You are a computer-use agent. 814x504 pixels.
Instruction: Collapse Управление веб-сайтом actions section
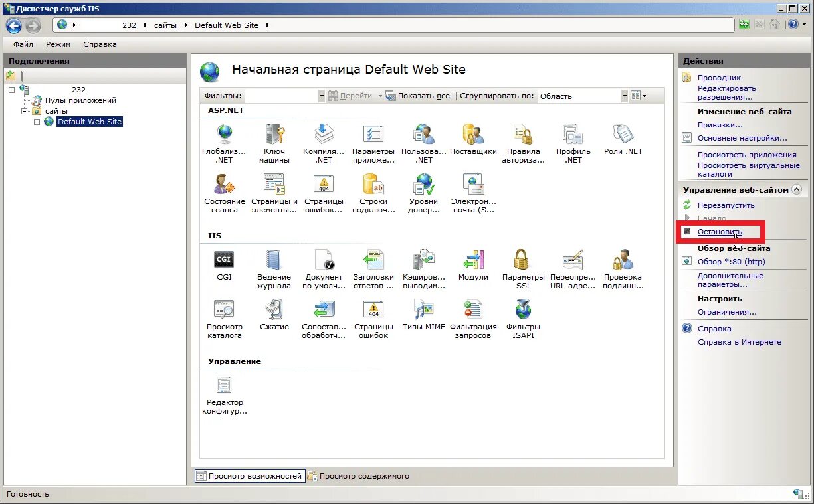tap(797, 190)
